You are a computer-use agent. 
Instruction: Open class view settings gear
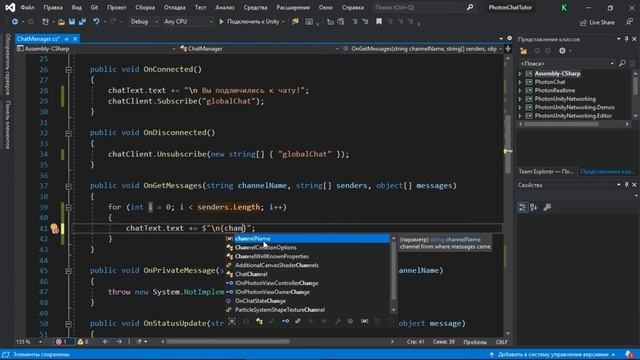click(562, 51)
